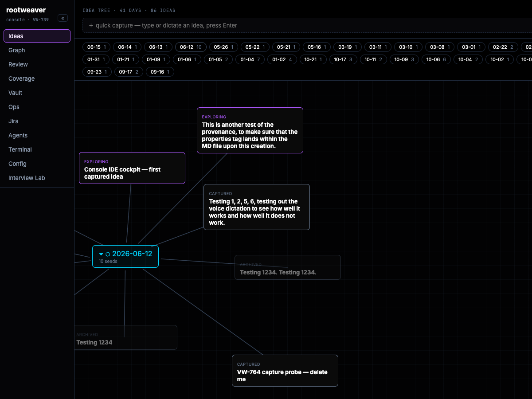Collapse the 2026-06-12 date node triangle
The height and width of the screenshot is (399, 532).
coord(101,254)
